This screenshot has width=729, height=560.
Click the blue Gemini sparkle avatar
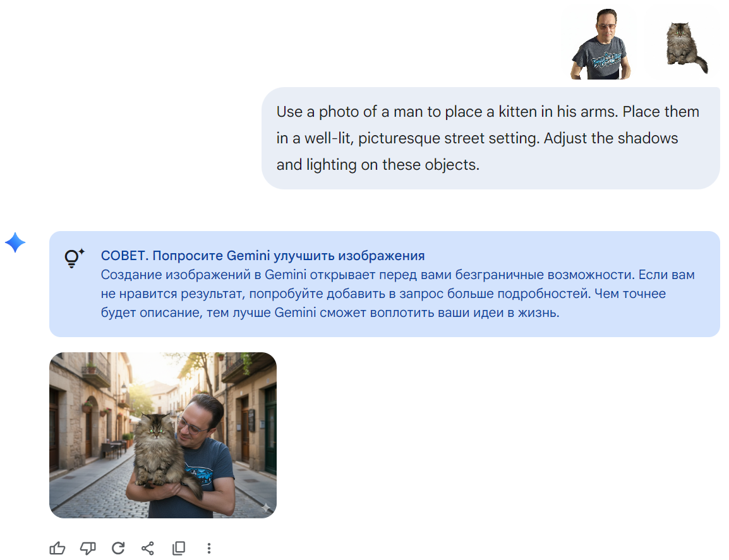tap(15, 242)
